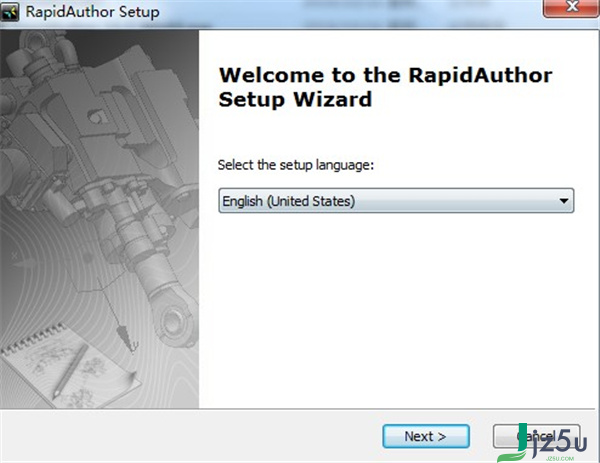
Task: Click the Cancel button
Action: [536, 436]
